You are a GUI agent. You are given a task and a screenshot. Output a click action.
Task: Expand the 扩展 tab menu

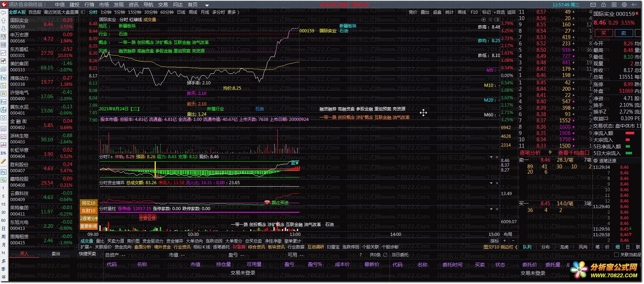click(86, 247)
